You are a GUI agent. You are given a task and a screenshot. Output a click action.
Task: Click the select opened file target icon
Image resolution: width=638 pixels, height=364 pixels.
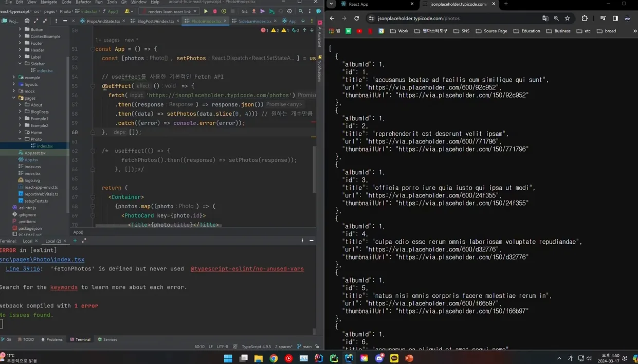tap(27, 21)
